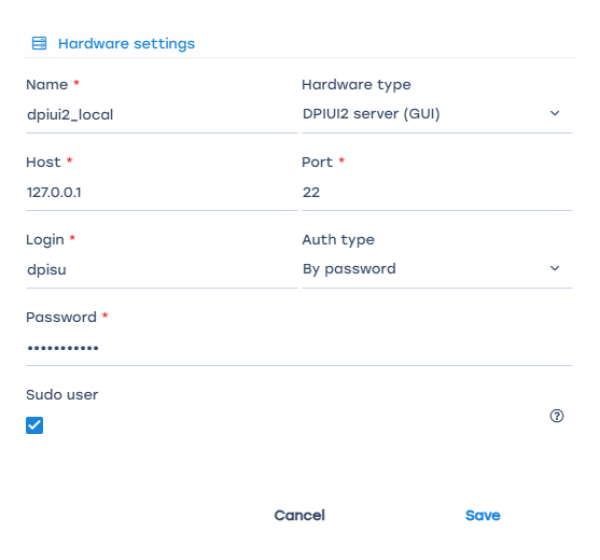Click the help question mark icon
Image resolution: width=600 pixels, height=560 pixels.
[x=557, y=416]
